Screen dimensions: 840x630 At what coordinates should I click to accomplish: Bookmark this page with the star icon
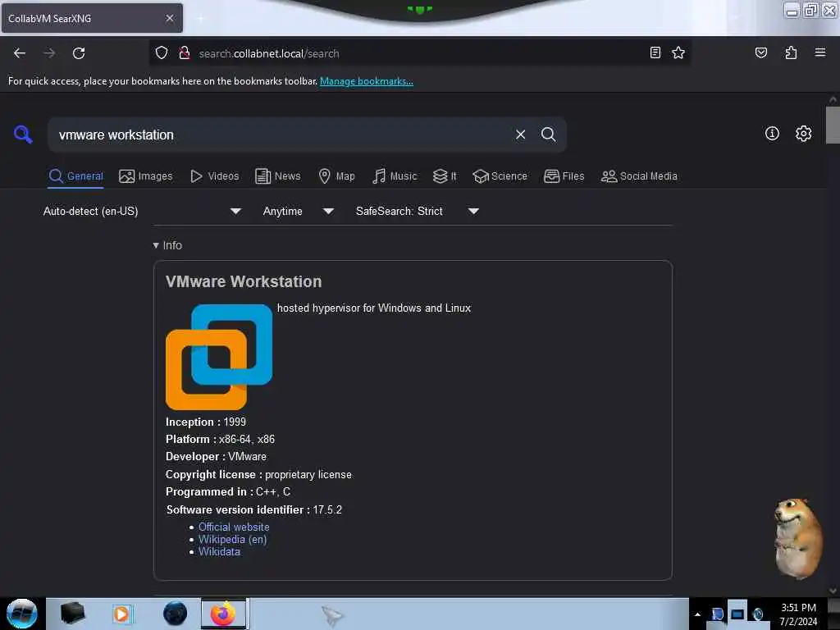tap(678, 52)
